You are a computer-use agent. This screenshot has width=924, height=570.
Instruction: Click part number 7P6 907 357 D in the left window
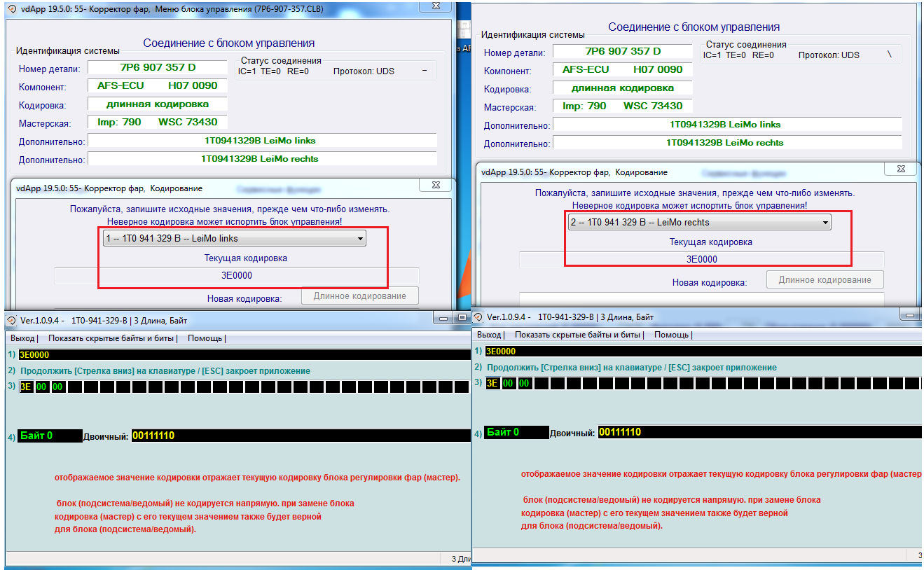click(158, 68)
